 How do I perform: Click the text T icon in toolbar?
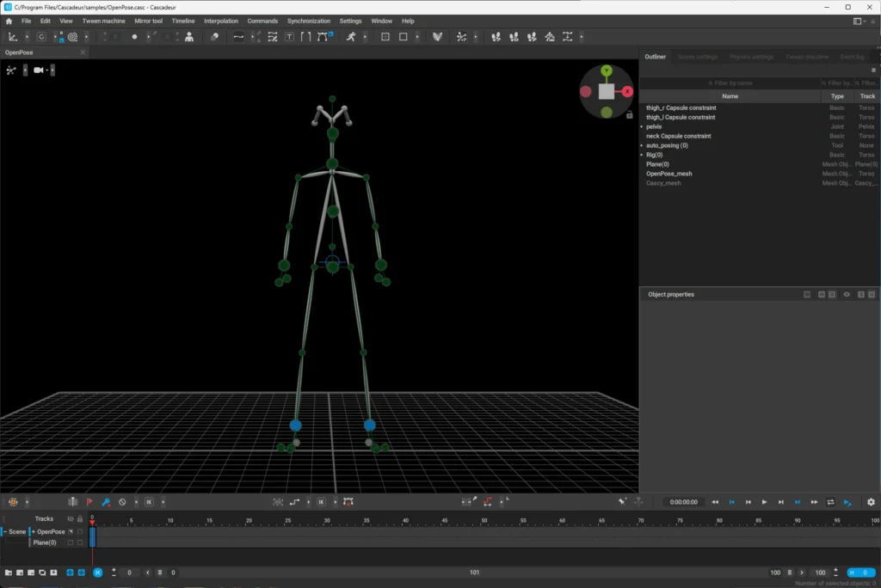[289, 37]
